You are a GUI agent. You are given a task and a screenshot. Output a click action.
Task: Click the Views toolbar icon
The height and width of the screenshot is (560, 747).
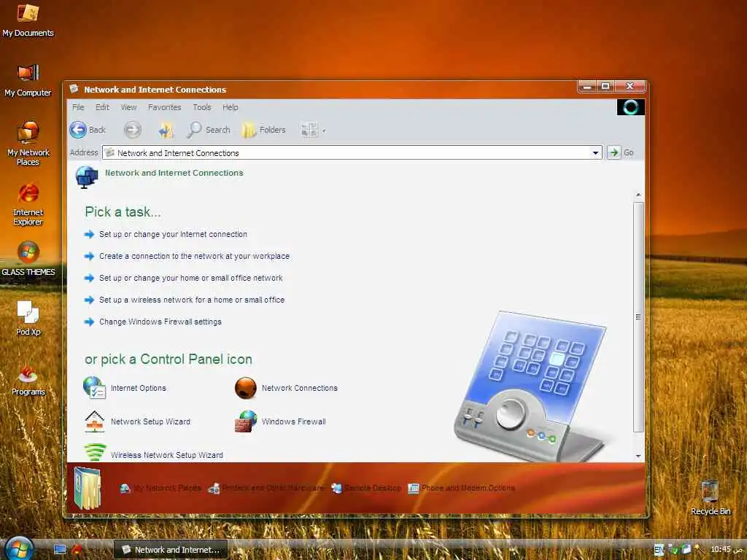[309, 130]
